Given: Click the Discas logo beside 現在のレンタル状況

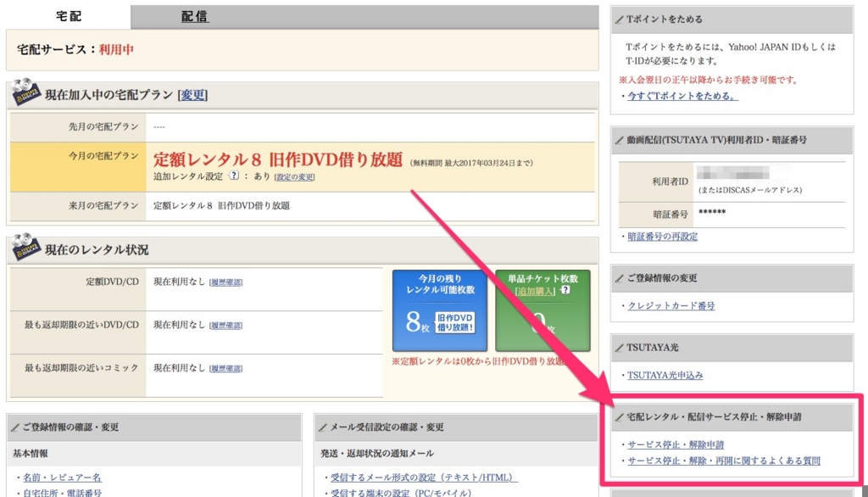Looking at the screenshot, I should pyautogui.click(x=25, y=247).
